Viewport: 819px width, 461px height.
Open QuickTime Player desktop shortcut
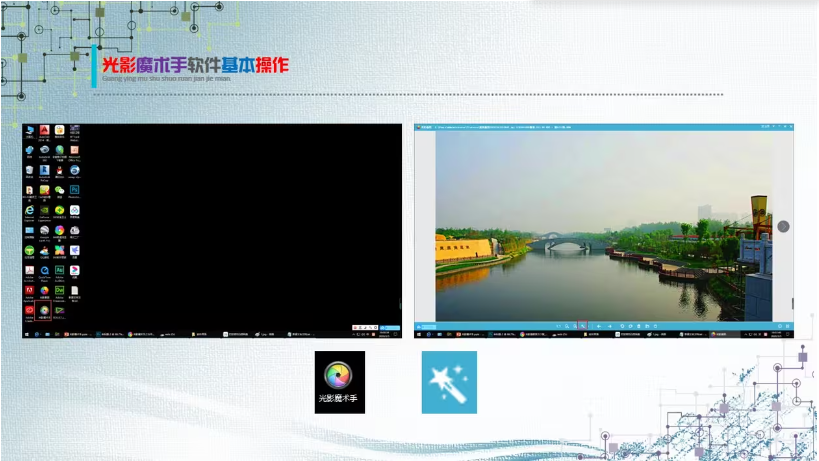pyautogui.click(x=44, y=272)
